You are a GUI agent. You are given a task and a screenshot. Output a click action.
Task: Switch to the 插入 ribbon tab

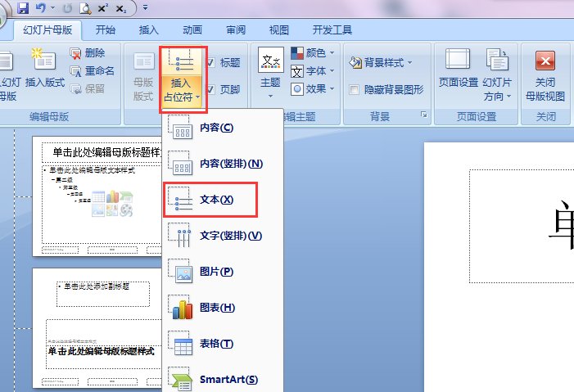(149, 30)
